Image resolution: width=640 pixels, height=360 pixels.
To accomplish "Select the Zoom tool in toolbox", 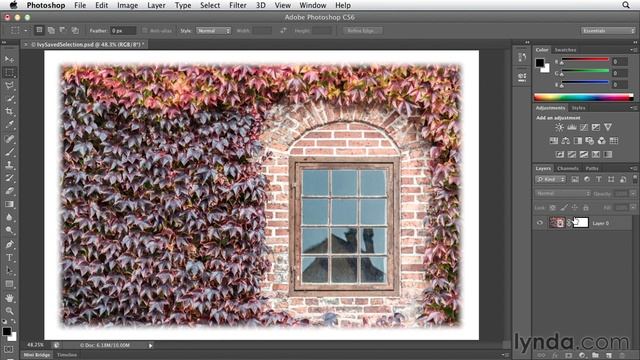I will point(9,311).
